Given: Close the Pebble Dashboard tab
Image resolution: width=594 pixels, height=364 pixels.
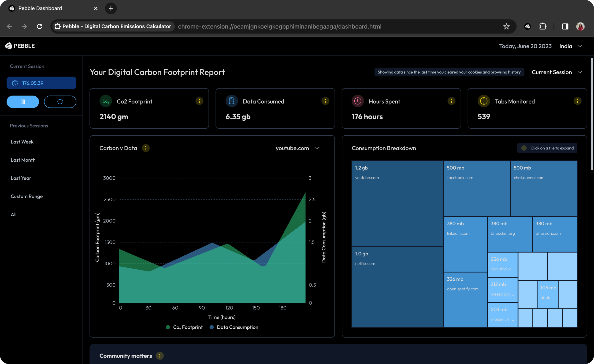Looking at the screenshot, I should coord(96,8).
